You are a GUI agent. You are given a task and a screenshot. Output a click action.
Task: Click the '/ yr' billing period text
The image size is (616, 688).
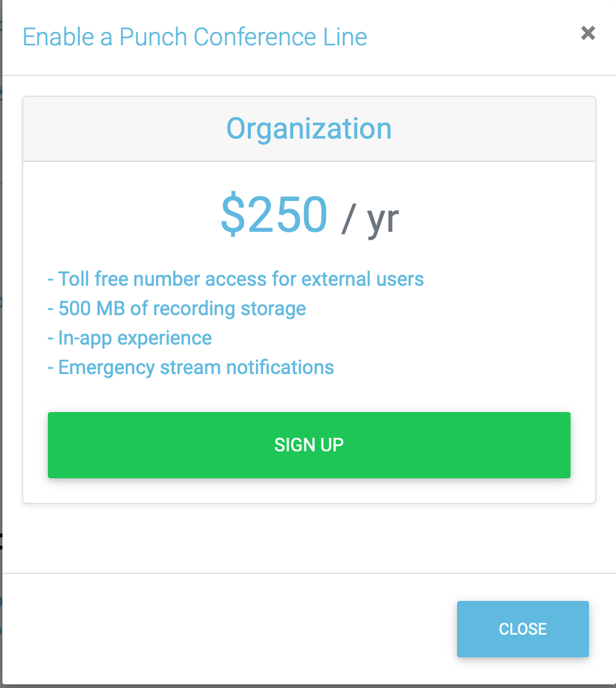[x=370, y=218]
